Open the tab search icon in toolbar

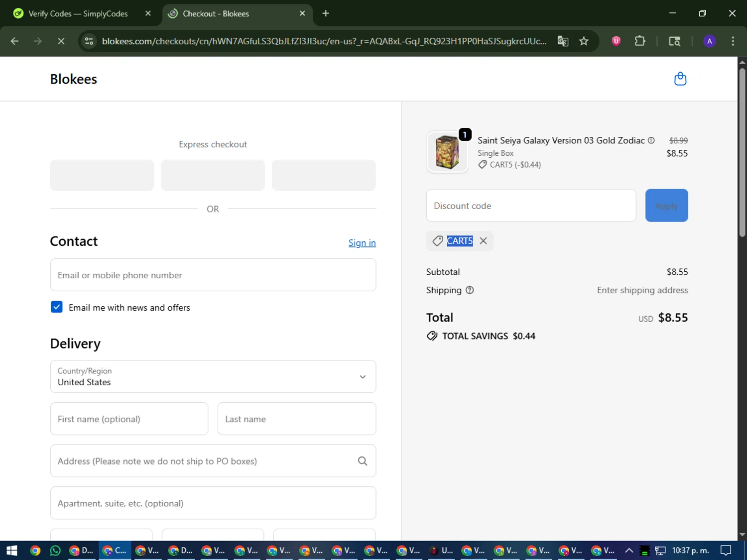pos(674,41)
